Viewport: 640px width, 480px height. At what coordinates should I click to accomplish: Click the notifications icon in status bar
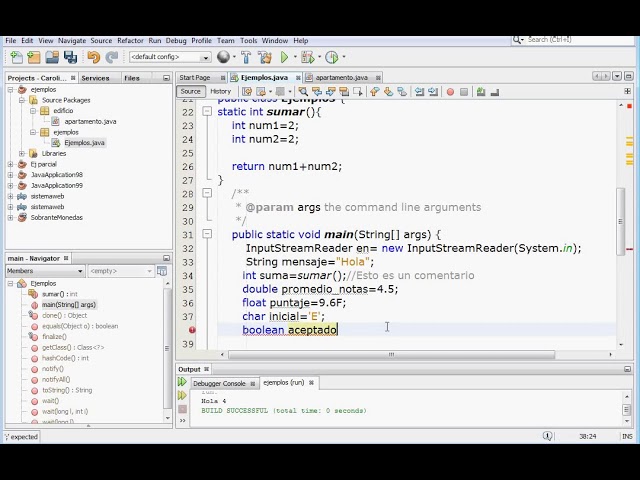tap(547, 436)
